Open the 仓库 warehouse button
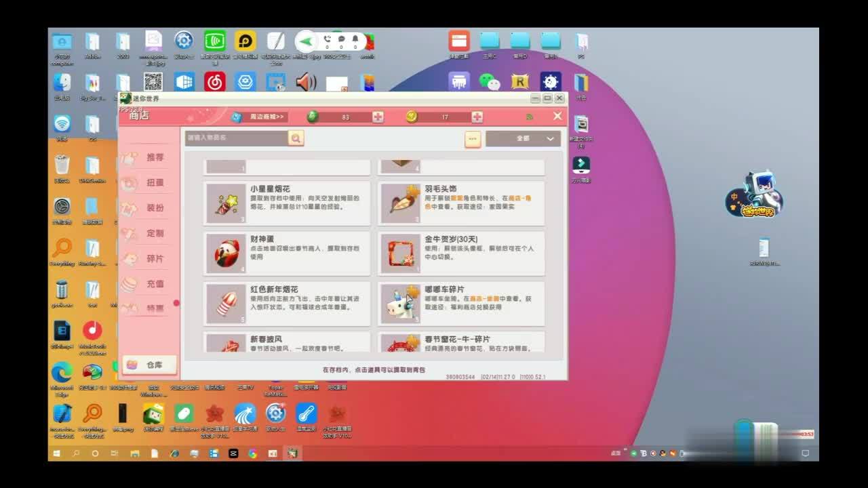868x488 pixels. [149, 365]
